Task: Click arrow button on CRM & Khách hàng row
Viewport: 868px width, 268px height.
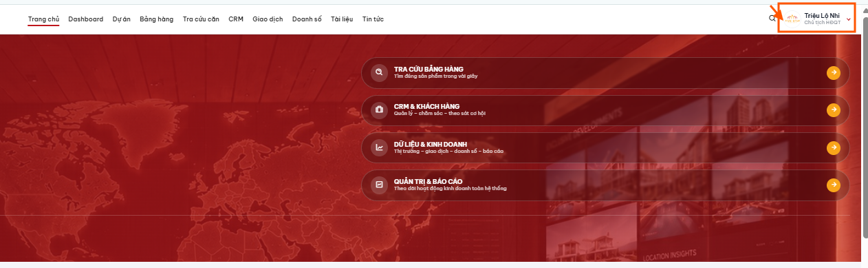Action: [834, 110]
